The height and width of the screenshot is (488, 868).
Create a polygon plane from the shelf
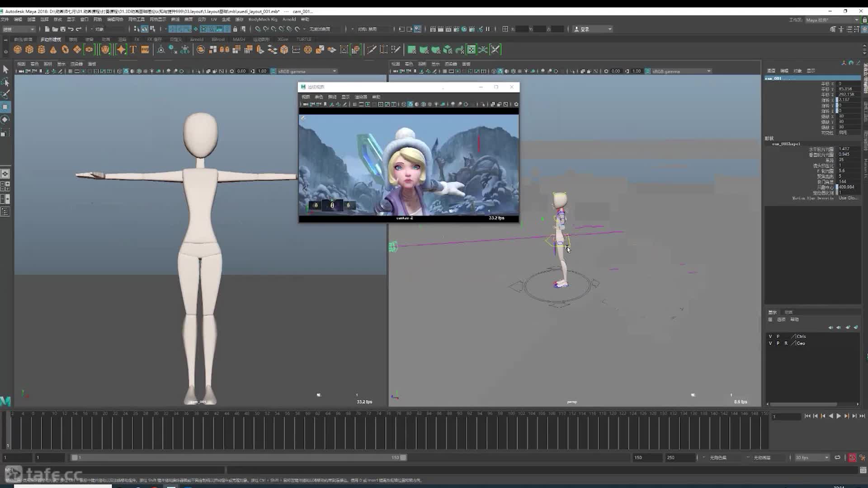click(x=77, y=50)
